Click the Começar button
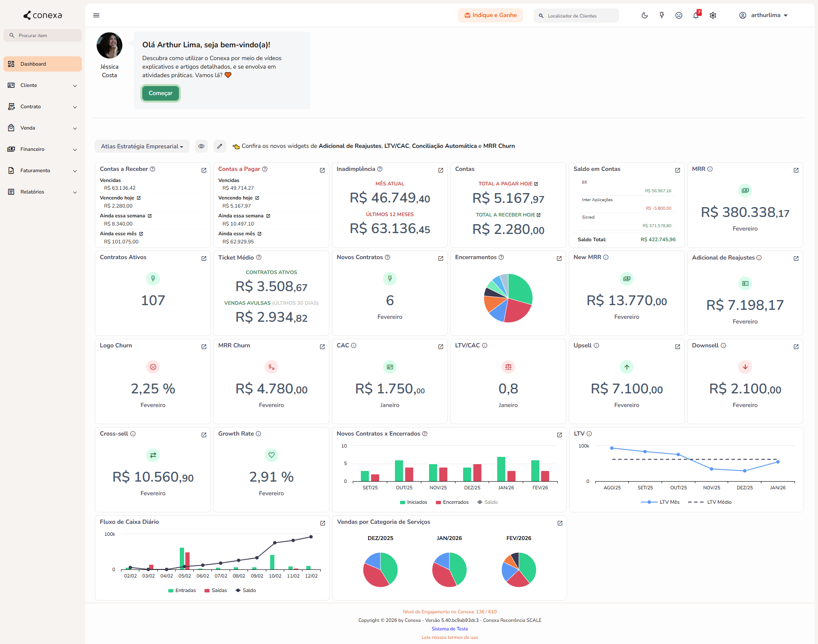Viewport: 818px width, 644px height. point(160,93)
